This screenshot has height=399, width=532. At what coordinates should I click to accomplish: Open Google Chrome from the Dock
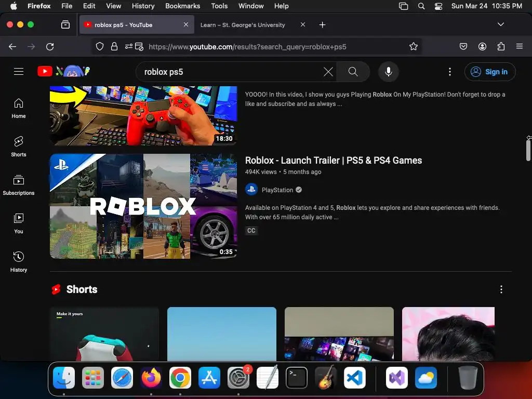point(180,378)
